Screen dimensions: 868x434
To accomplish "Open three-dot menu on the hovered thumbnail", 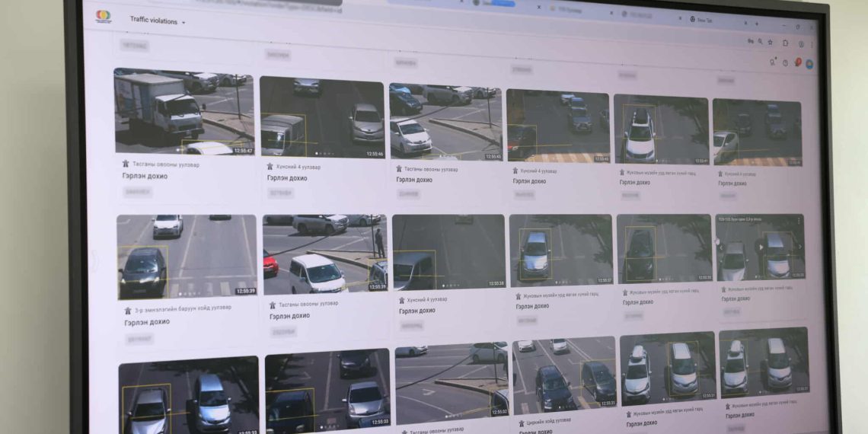I will pyautogui.click(x=798, y=221).
